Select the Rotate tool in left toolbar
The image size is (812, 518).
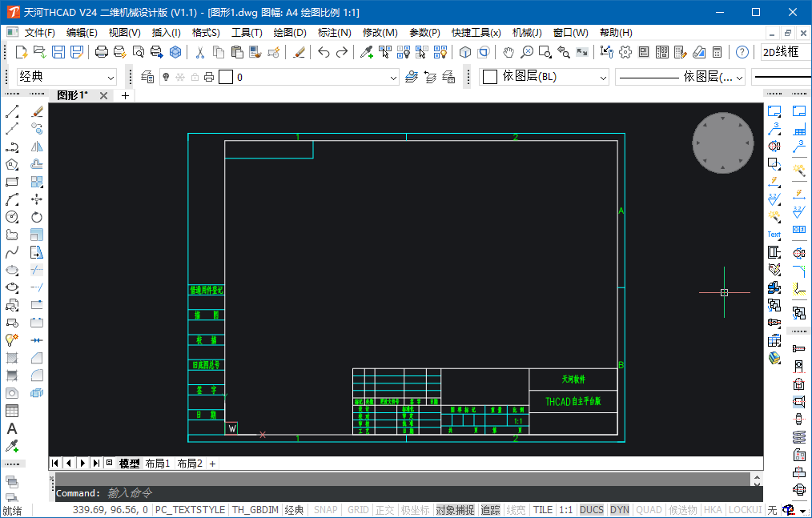click(37, 217)
